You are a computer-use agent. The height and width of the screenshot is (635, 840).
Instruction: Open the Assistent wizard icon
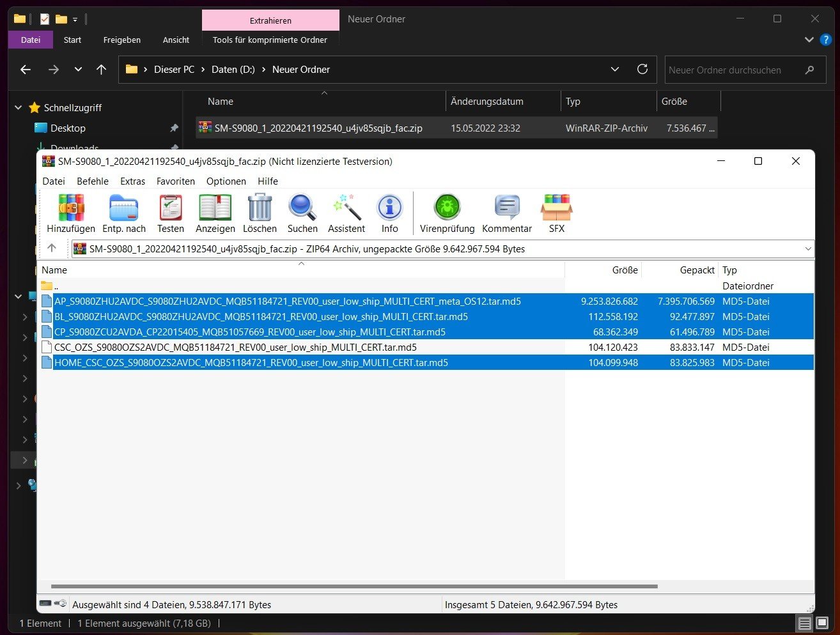click(x=346, y=208)
